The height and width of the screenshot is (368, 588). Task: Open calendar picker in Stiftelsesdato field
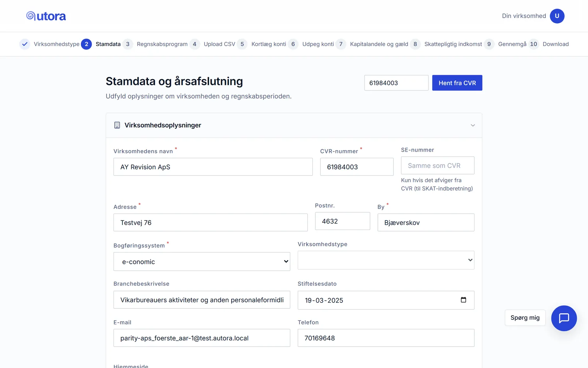pyautogui.click(x=463, y=300)
